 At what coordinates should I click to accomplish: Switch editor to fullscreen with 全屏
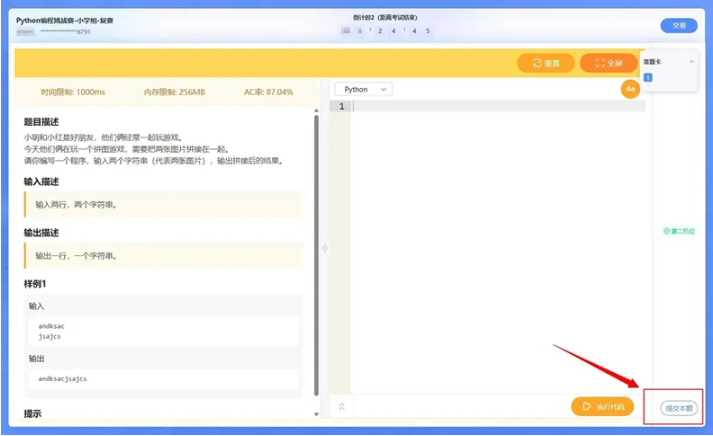click(608, 63)
